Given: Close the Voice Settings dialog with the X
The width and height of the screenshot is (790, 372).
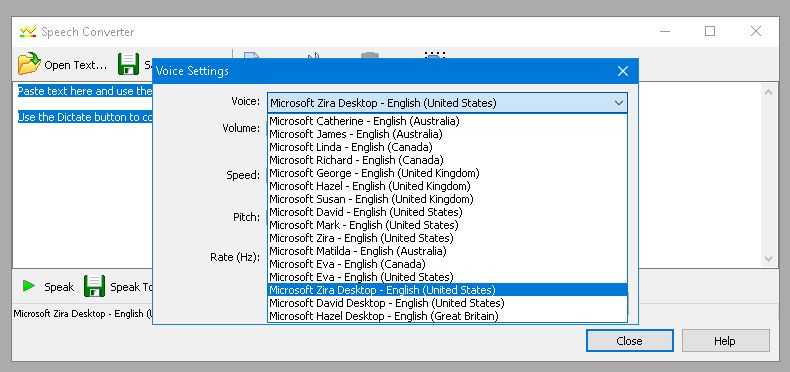Looking at the screenshot, I should [x=623, y=71].
